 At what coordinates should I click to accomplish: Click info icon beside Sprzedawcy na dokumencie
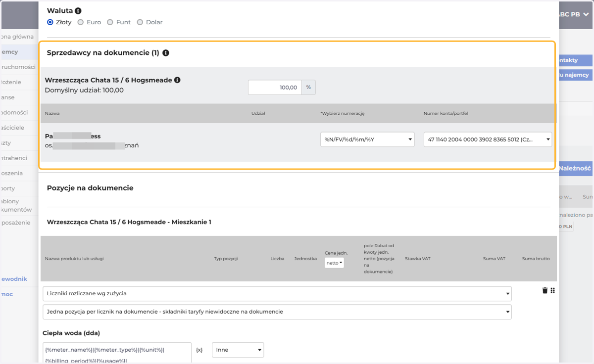[x=166, y=53]
